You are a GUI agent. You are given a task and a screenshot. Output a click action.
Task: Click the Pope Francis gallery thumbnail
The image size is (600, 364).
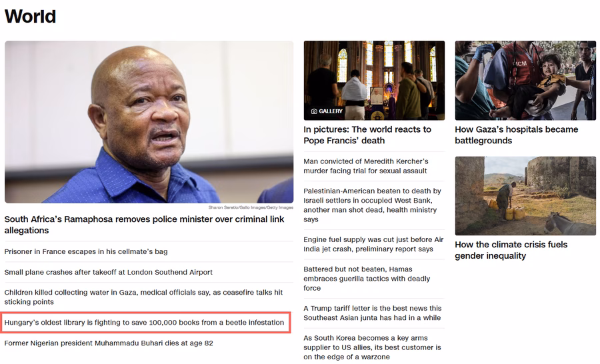[x=374, y=81]
